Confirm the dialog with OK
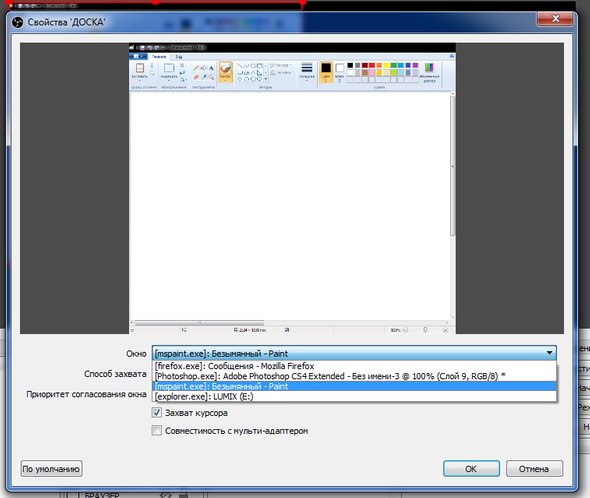This screenshot has width=590, height=498. [x=471, y=469]
